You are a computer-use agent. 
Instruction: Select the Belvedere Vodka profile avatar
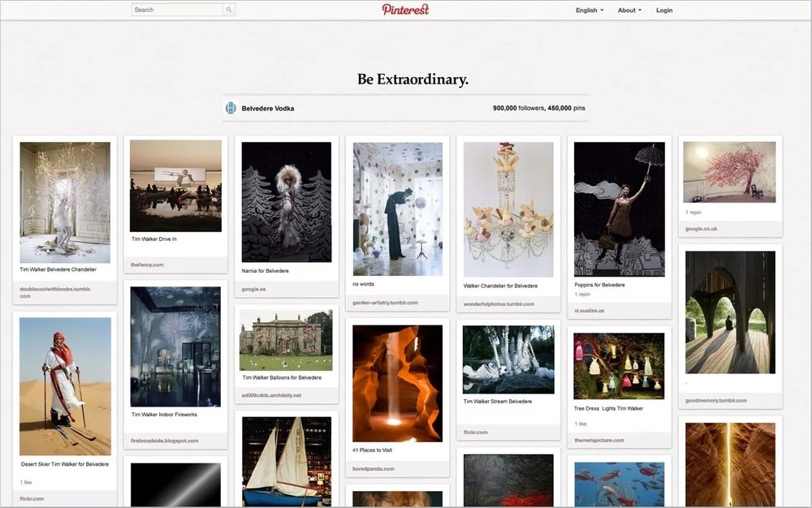click(231, 107)
